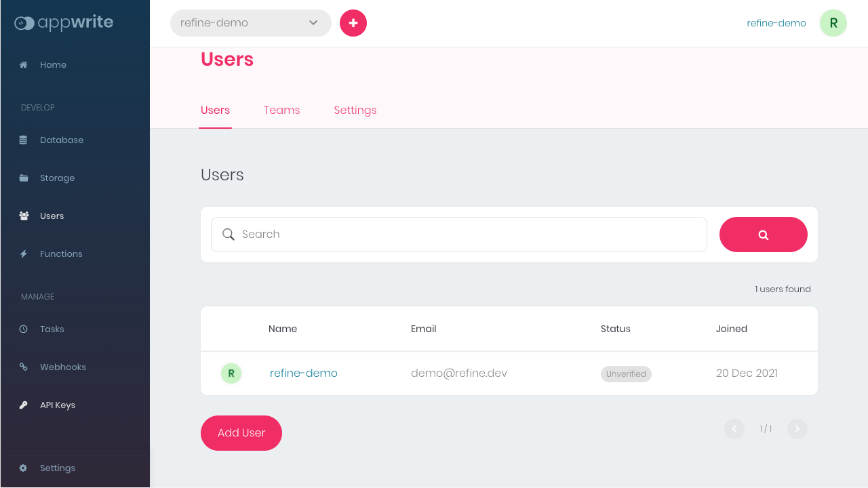
Task: Go to previous page arrow
Action: click(734, 429)
